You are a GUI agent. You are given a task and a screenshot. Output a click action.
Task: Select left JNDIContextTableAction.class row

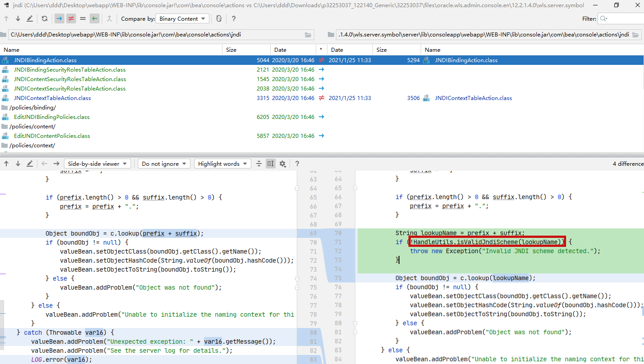tap(52, 98)
